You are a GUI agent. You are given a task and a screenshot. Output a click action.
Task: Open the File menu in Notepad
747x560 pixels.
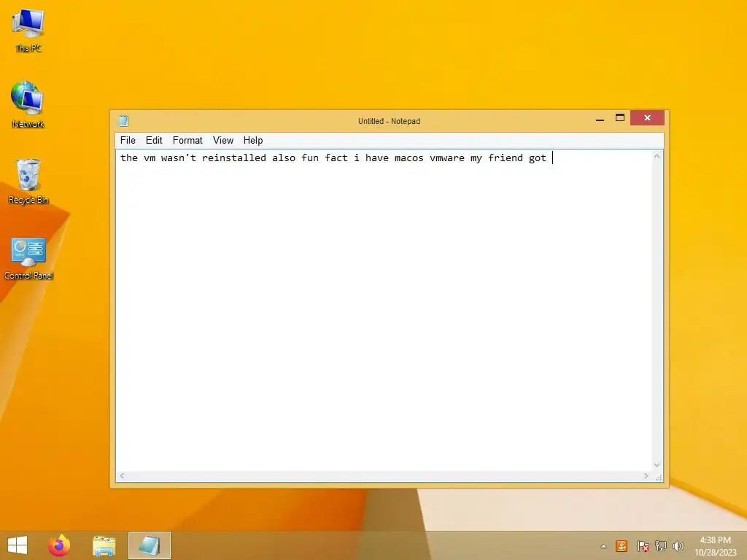[128, 141]
